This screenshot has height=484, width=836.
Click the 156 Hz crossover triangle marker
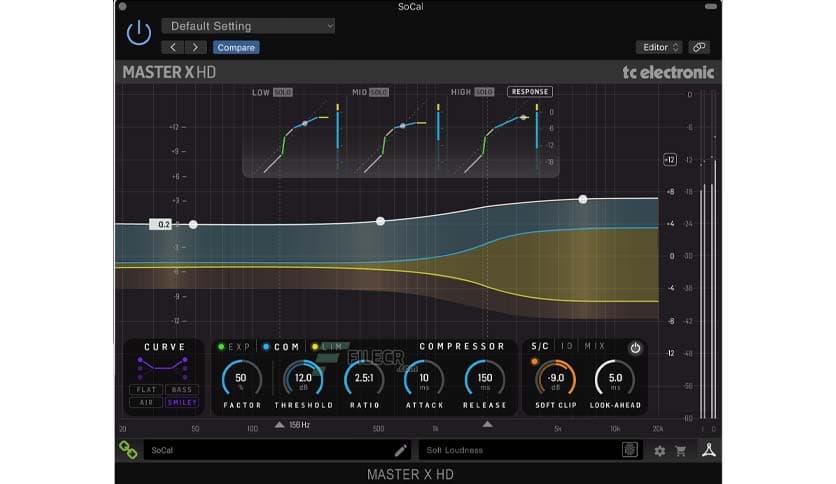tap(279, 425)
